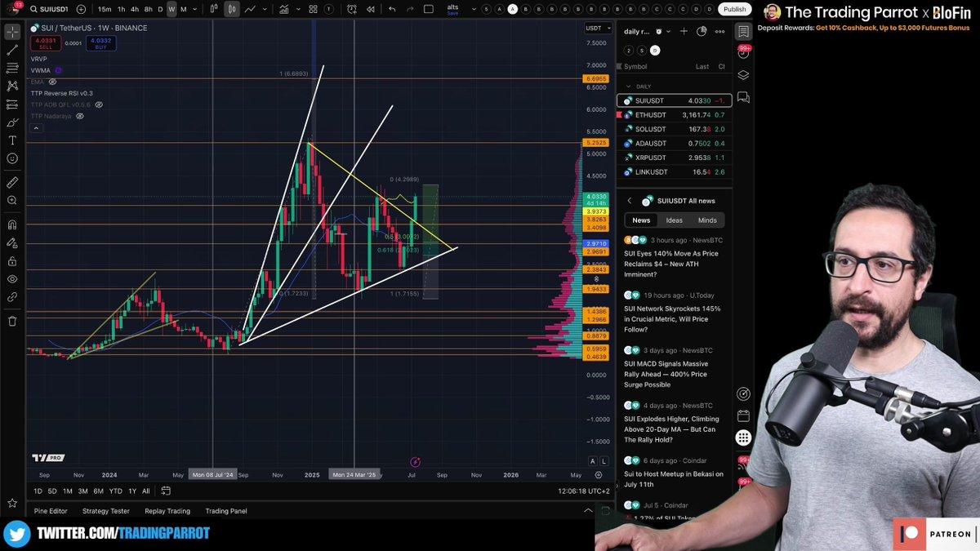Switch to the Ideas tab
This screenshot has height=551, width=980.
[x=674, y=220]
